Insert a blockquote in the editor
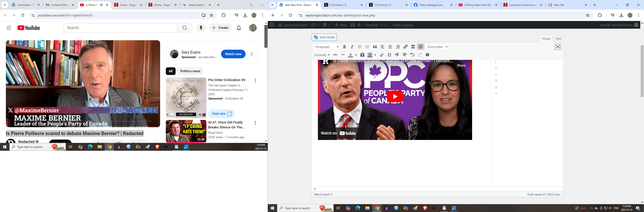This screenshot has width=644, height=212. [375, 47]
